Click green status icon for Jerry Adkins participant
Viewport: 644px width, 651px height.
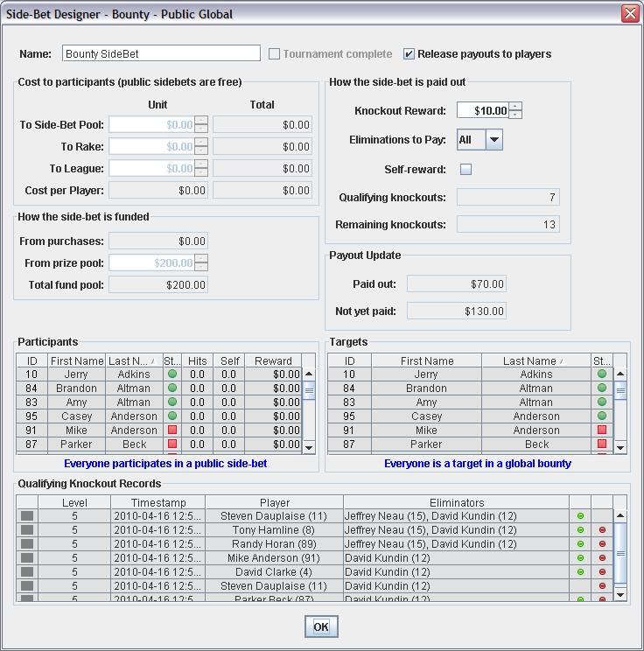click(x=172, y=374)
